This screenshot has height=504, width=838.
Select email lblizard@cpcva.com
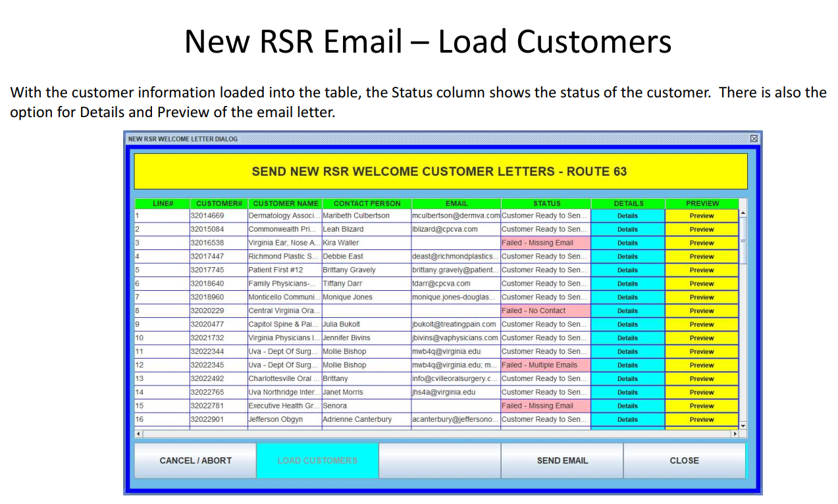pyautogui.click(x=456, y=230)
